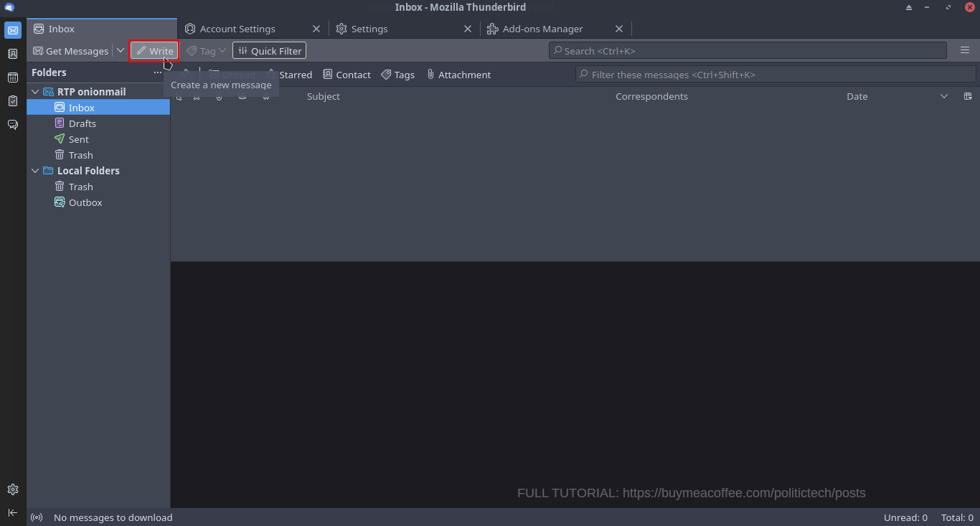The width and height of the screenshot is (980, 526).
Task: Click the Filter these messages field
Action: (776, 75)
